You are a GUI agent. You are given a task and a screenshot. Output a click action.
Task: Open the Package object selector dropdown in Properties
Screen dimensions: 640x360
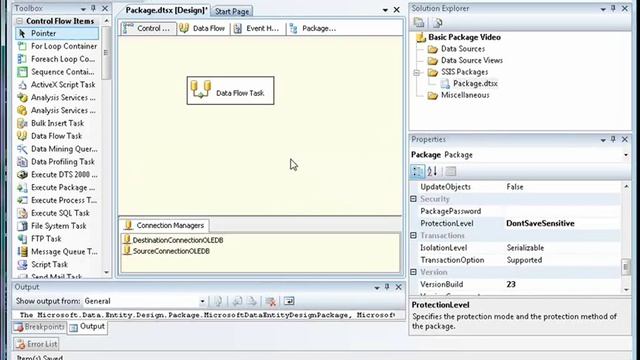point(625,155)
